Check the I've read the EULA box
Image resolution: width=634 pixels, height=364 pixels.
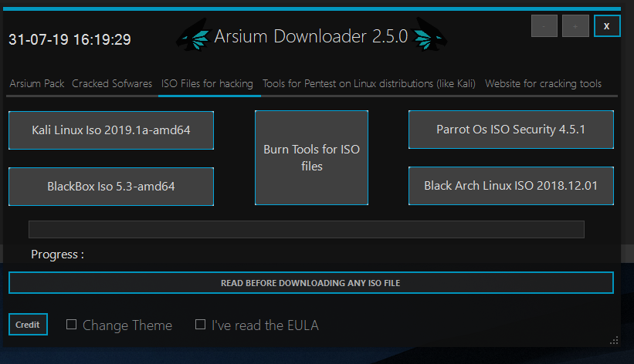point(201,325)
